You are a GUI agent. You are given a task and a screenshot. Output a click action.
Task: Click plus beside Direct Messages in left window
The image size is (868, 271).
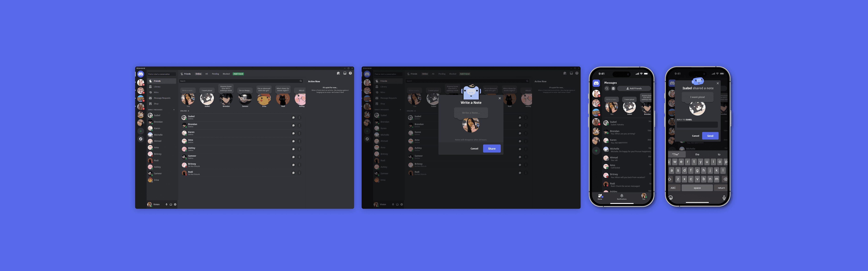(x=174, y=110)
